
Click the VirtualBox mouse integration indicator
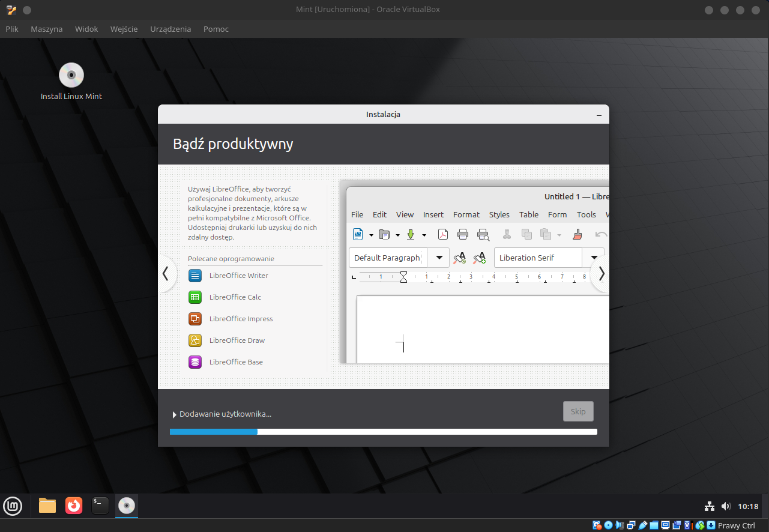[700, 525]
